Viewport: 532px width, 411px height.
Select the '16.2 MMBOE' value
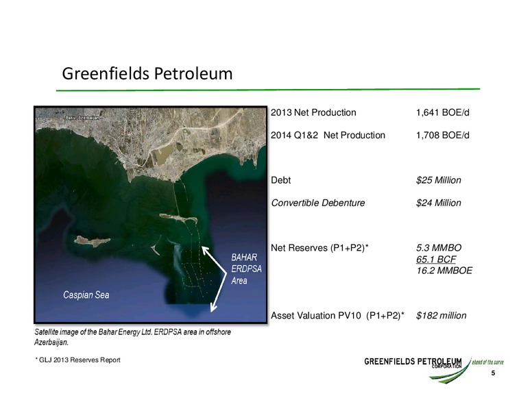(444, 271)
